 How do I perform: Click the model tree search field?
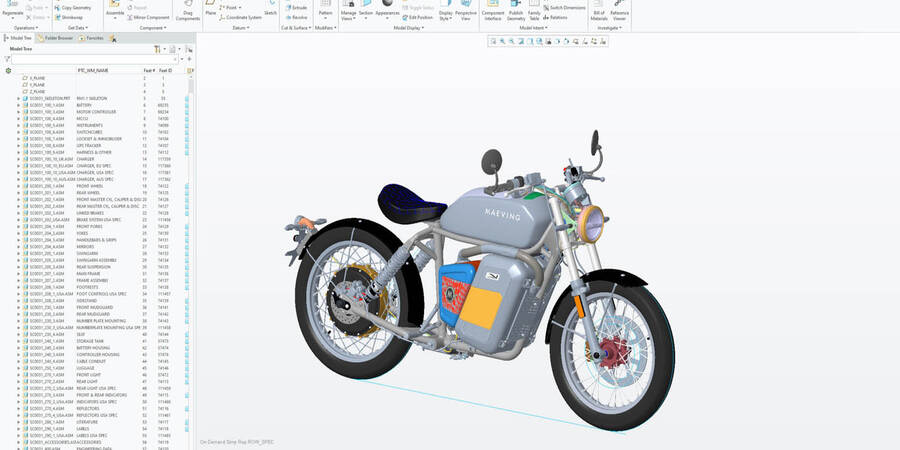click(x=90, y=59)
